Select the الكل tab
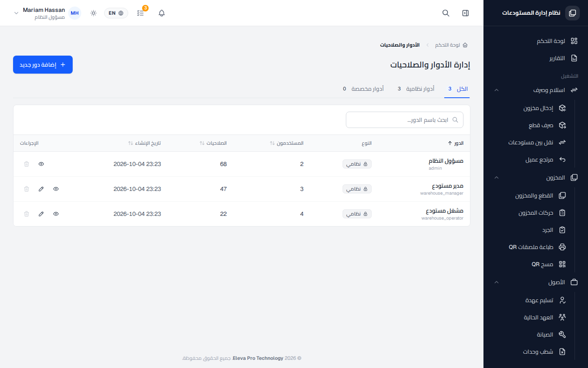Screen dimensions: 588x368 point(457,89)
